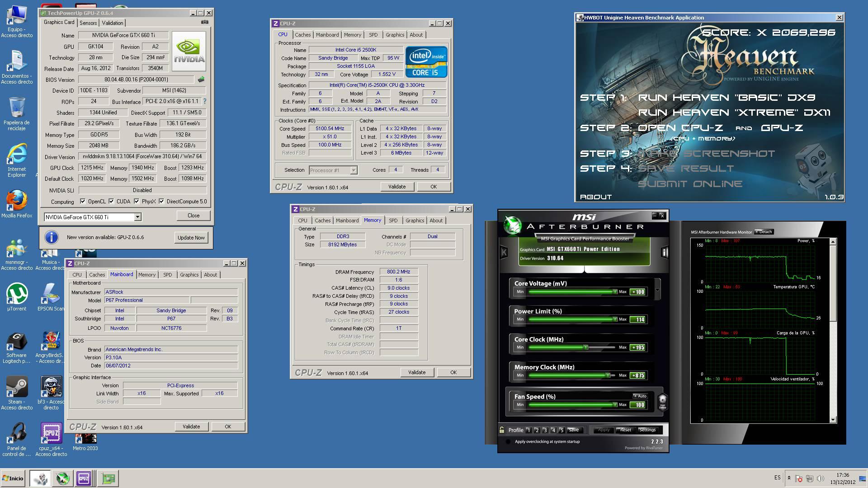
Task: Click Memory Clock slider handle
Action: coord(608,375)
